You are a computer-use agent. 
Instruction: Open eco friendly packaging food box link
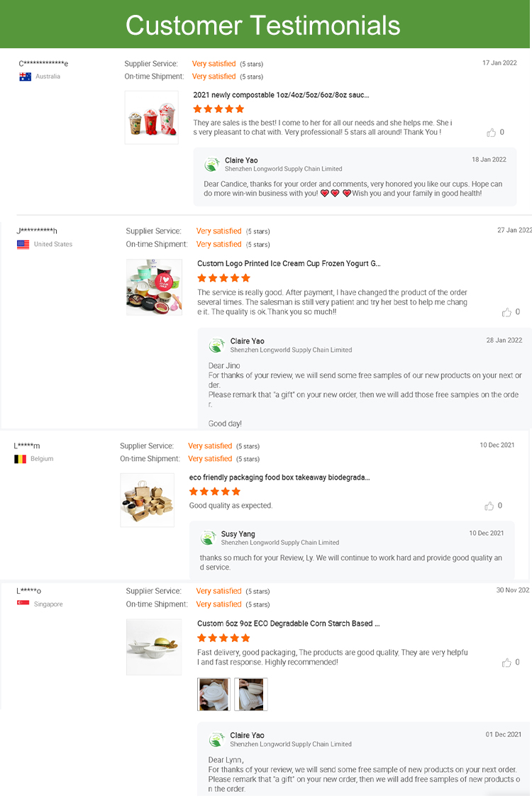[x=279, y=478]
